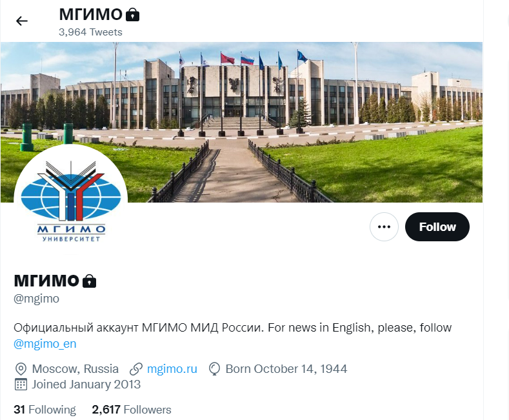Click the birthday balloon icon
This screenshot has height=420, width=509.
coord(214,369)
